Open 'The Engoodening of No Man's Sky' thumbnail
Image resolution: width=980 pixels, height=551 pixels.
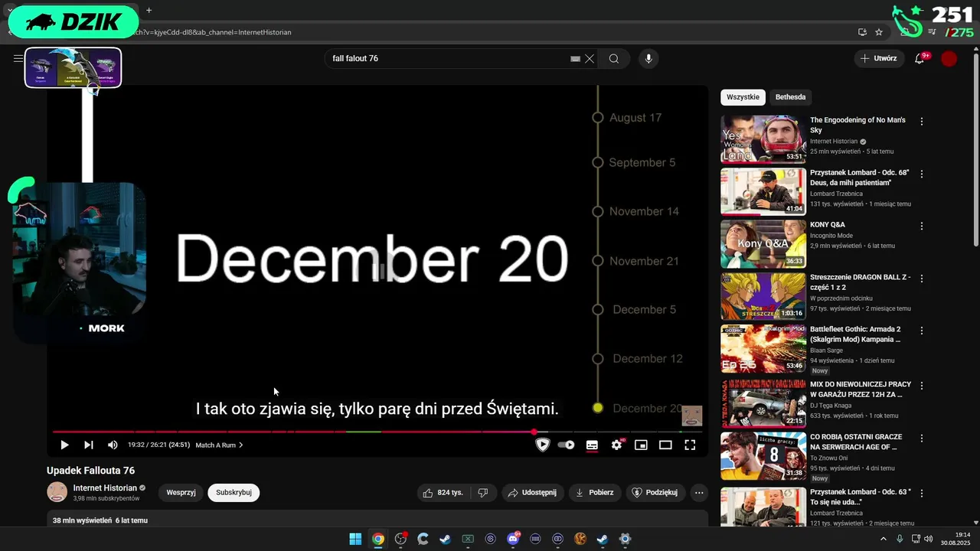pos(763,139)
